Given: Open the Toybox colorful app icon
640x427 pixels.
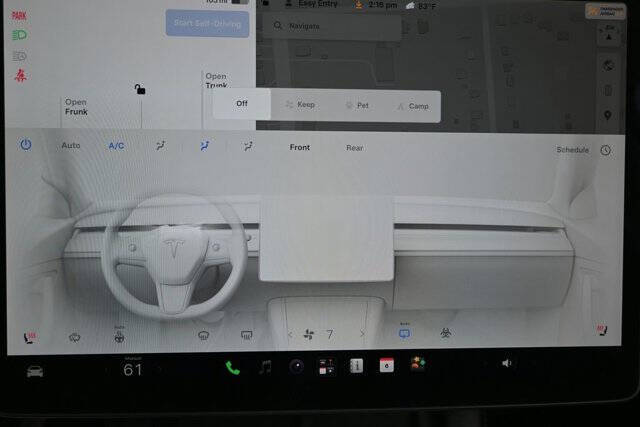Looking at the screenshot, I should [418, 363].
